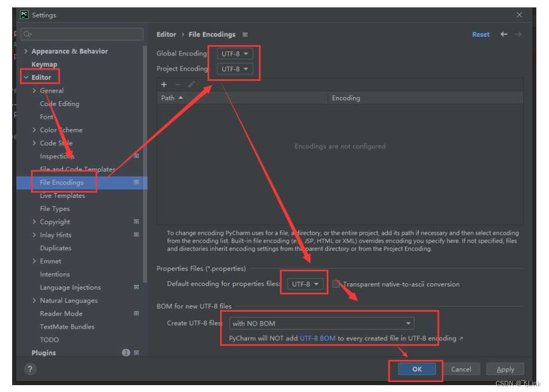The image size is (549, 392).
Task: Open default encoding for properties files dropdown
Action: click(x=305, y=284)
